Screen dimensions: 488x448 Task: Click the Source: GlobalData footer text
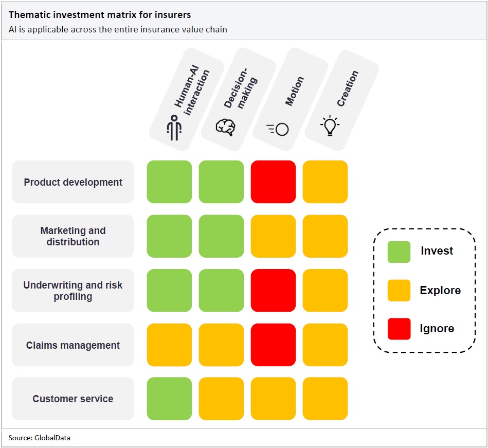(x=39, y=438)
